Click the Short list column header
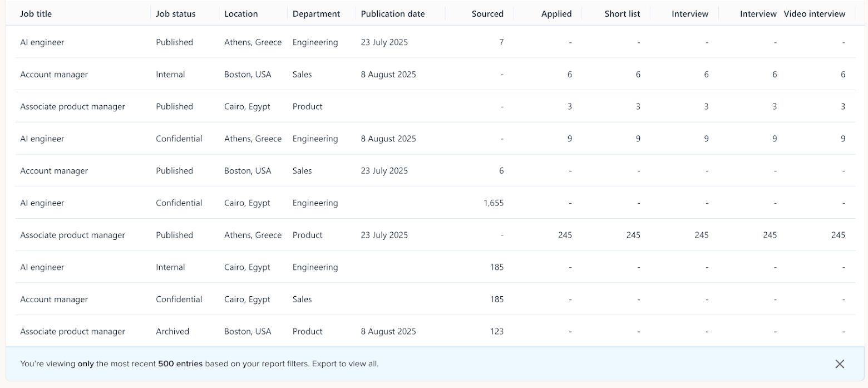 tap(623, 14)
